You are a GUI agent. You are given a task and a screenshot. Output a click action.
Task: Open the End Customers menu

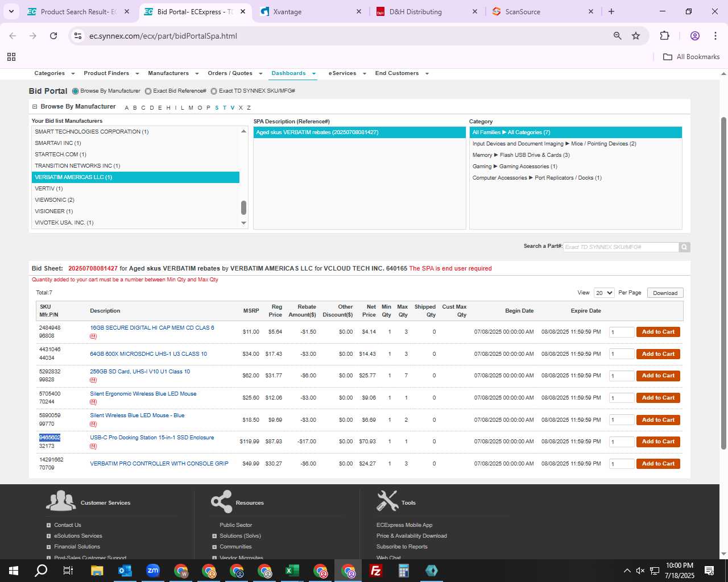point(402,73)
